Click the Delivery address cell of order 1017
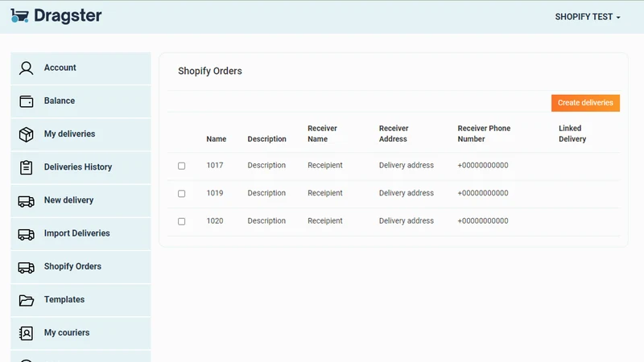Image resolution: width=644 pixels, height=362 pixels. 407,166
